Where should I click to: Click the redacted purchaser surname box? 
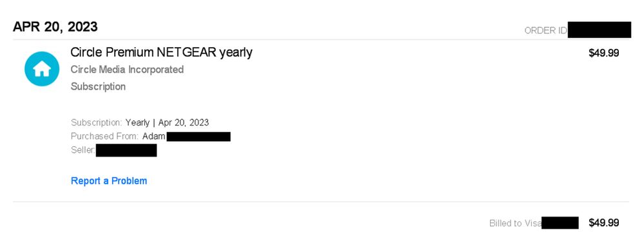click(x=199, y=137)
